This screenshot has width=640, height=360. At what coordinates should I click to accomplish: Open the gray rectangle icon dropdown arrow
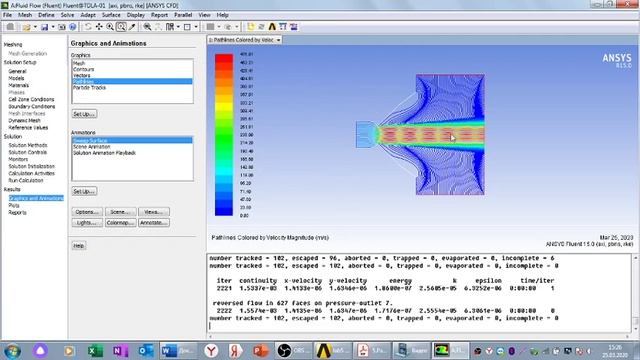point(219,27)
